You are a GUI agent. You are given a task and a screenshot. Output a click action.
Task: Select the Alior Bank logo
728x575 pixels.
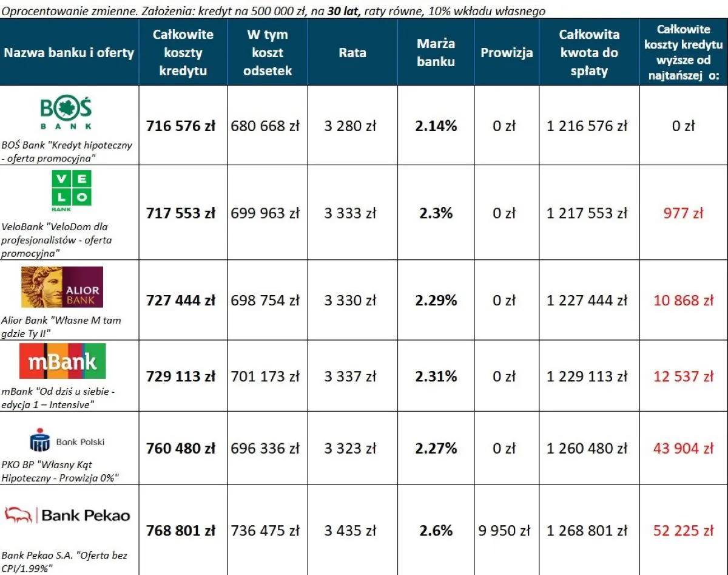click(x=62, y=287)
